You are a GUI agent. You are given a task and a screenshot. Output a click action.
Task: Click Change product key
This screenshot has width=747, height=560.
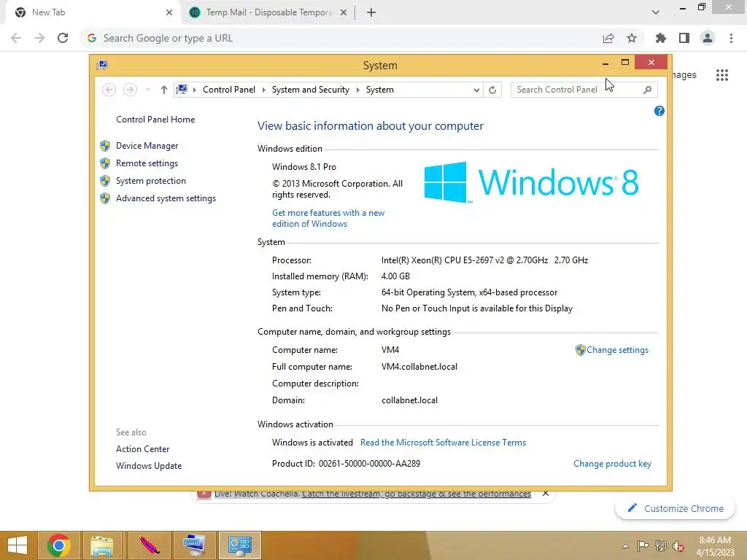pyautogui.click(x=612, y=464)
